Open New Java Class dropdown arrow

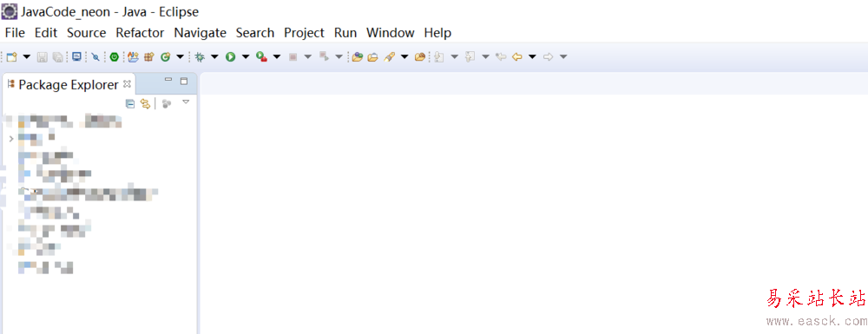180,56
